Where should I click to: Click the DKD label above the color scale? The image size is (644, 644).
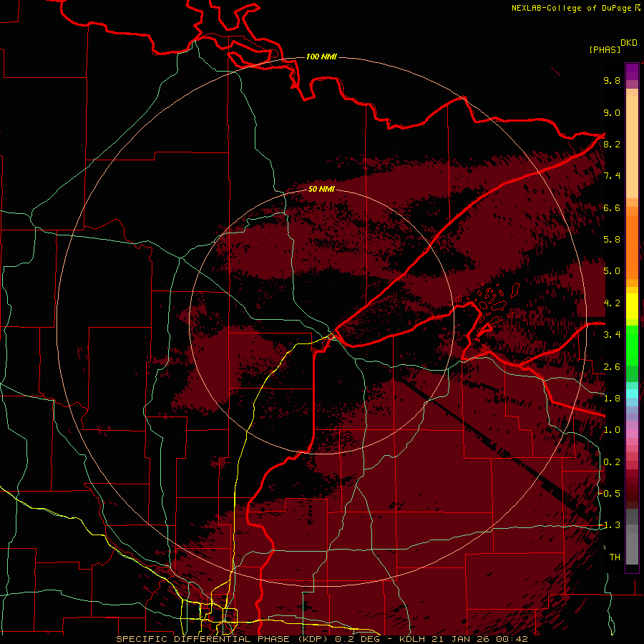pos(629,43)
